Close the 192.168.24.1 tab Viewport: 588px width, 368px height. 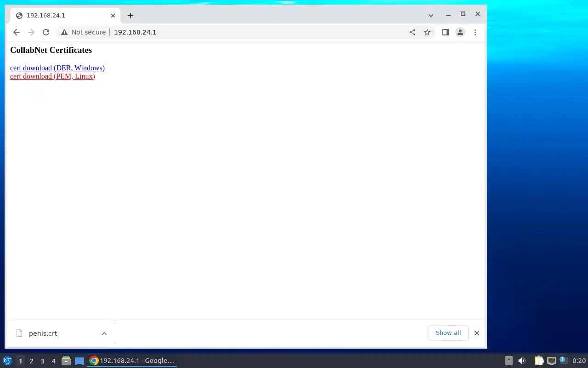pyautogui.click(x=113, y=16)
